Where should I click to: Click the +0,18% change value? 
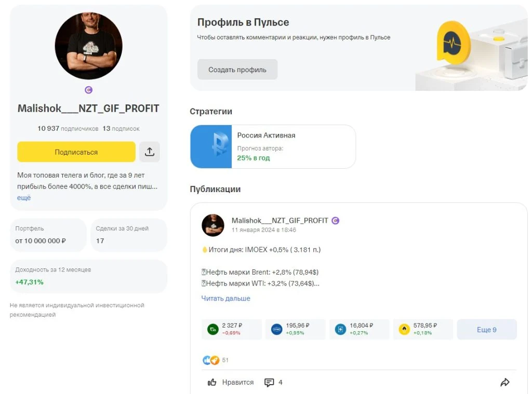(x=422, y=333)
